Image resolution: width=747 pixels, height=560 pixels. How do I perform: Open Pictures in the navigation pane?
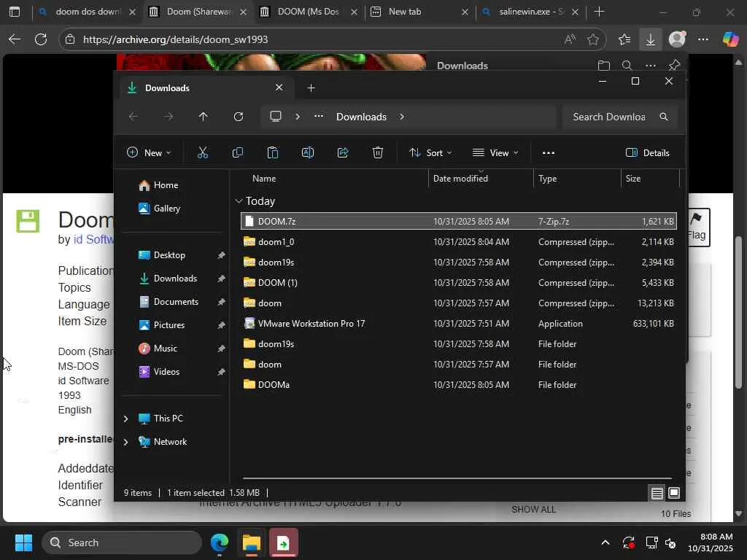(x=169, y=325)
